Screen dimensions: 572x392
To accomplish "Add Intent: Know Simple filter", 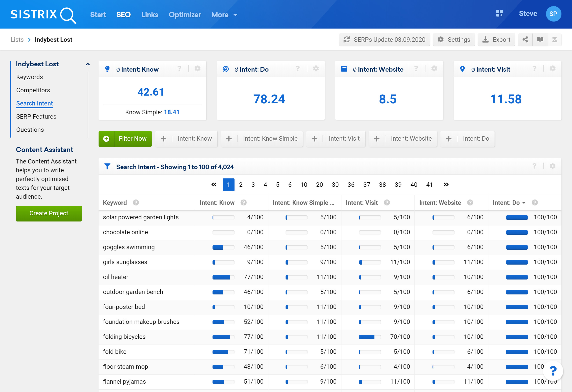I will pyautogui.click(x=262, y=139).
